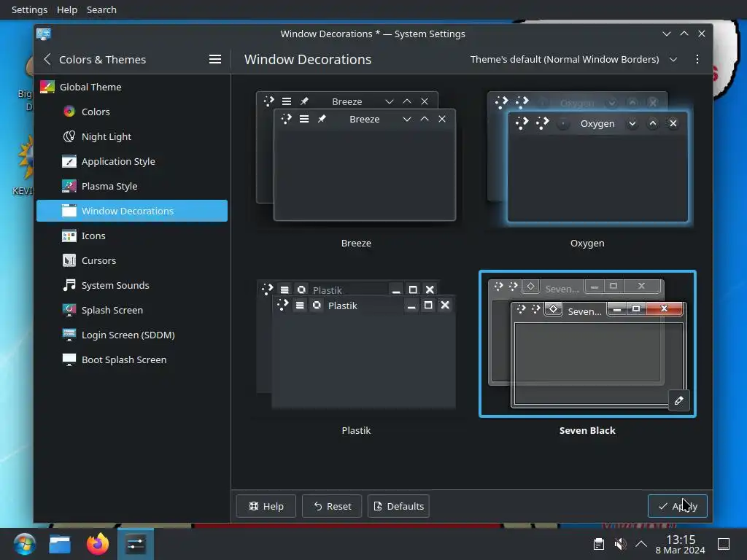Image resolution: width=747 pixels, height=560 pixels.
Task: Open the Plasma Style page
Action: click(x=132, y=186)
